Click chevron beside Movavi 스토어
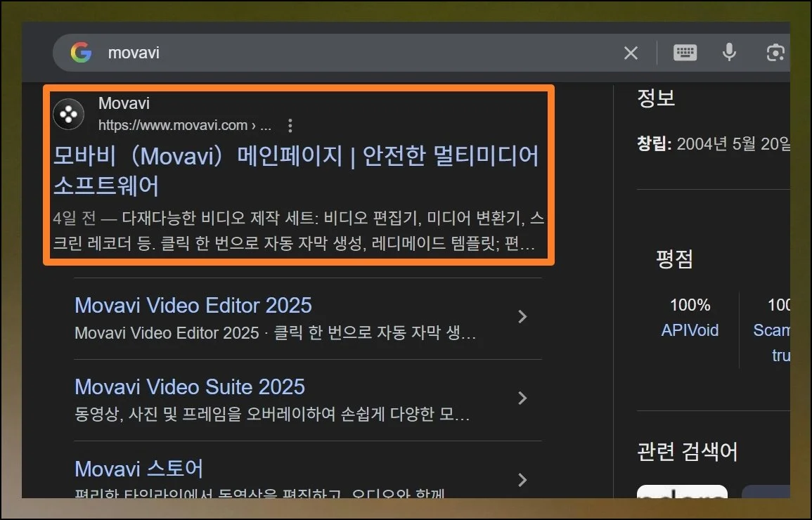Screen dimensions: 812x520 522,480
